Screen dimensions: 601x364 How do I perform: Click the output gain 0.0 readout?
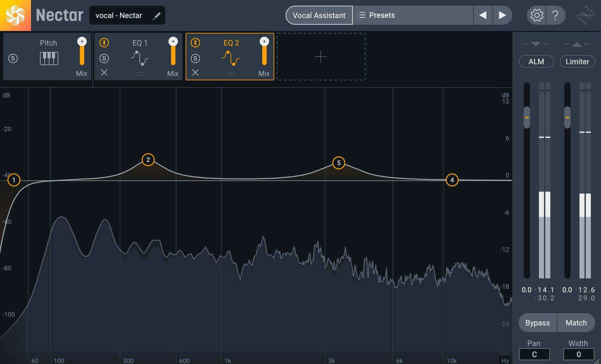(x=567, y=290)
